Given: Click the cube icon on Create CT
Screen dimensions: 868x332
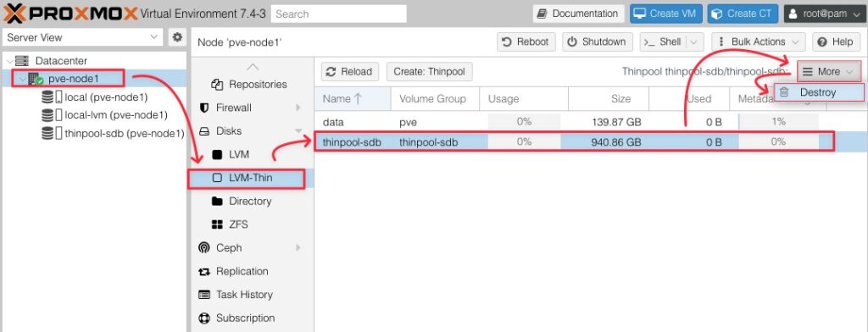Looking at the screenshot, I should click(717, 14).
